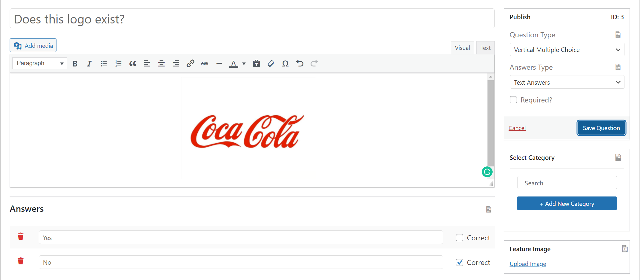The height and width of the screenshot is (280, 644).
Task: Toggle the Required? checkbox
Action: pos(513,100)
